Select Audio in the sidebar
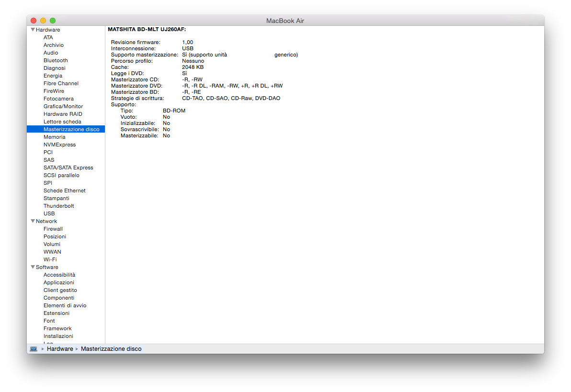The width and height of the screenshot is (571, 392). (51, 53)
